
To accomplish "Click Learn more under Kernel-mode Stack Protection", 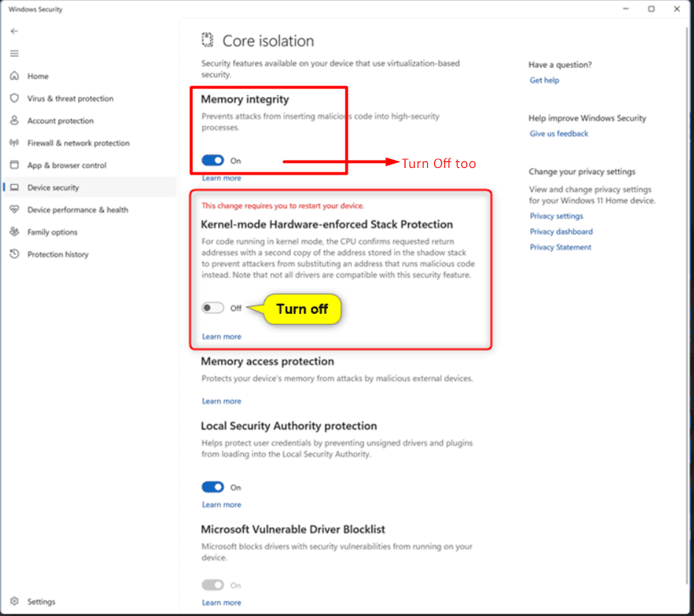I will 222,337.
